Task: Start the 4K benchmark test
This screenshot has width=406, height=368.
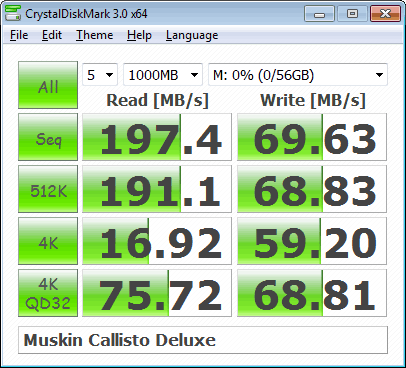Action: (48, 241)
